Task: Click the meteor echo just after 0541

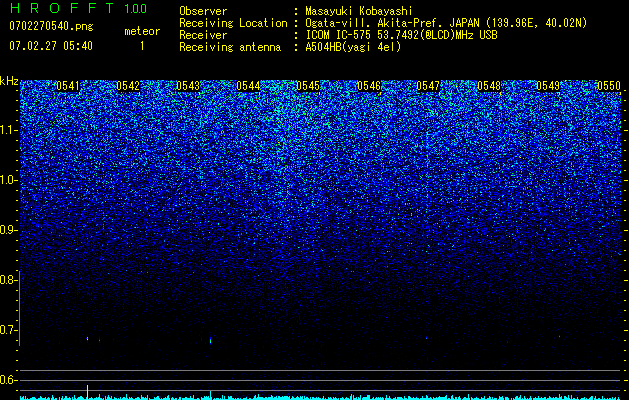Action: pyautogui.click(x=87, y=339)
